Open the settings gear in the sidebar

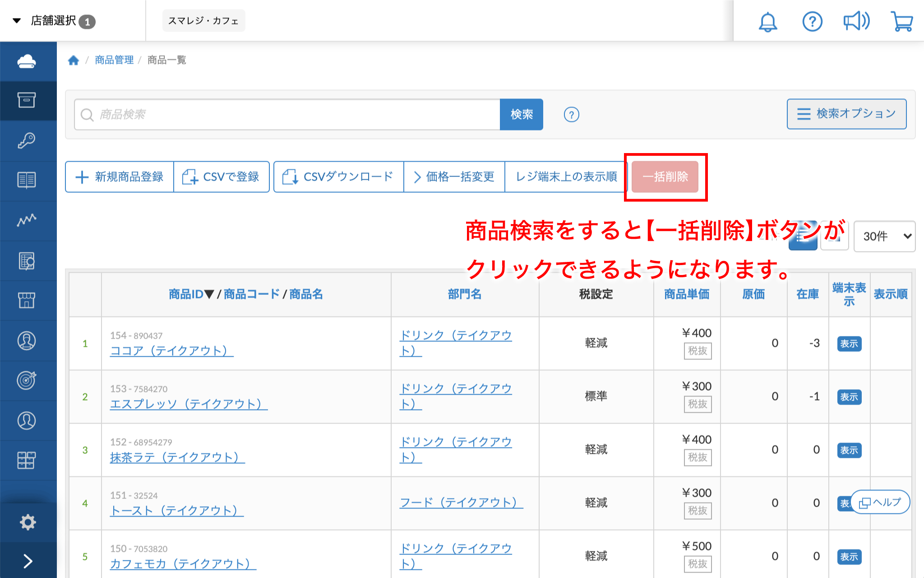28,522
